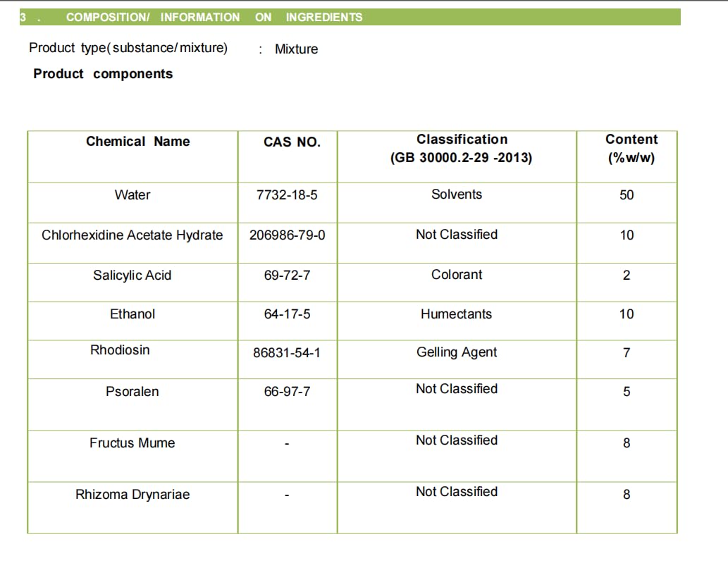Click CAS number 206986-79-0

pos(287,235)
